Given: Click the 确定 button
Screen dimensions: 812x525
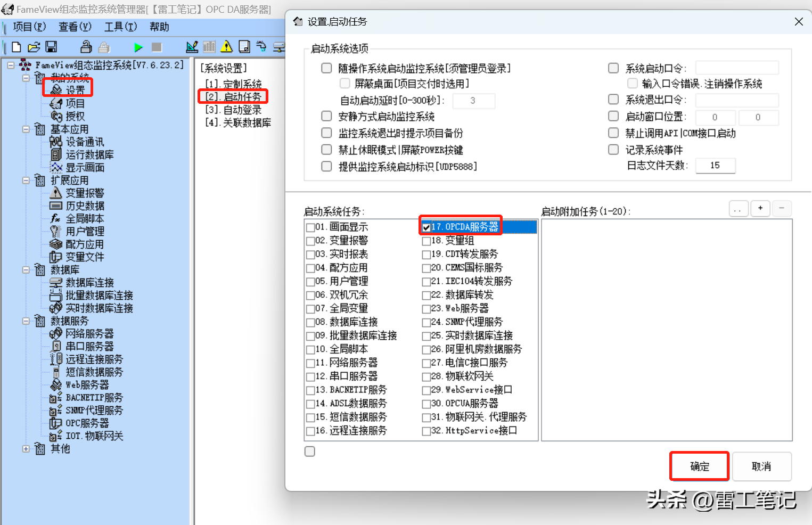Looking at the screenshot, I should tap(699, 466).
